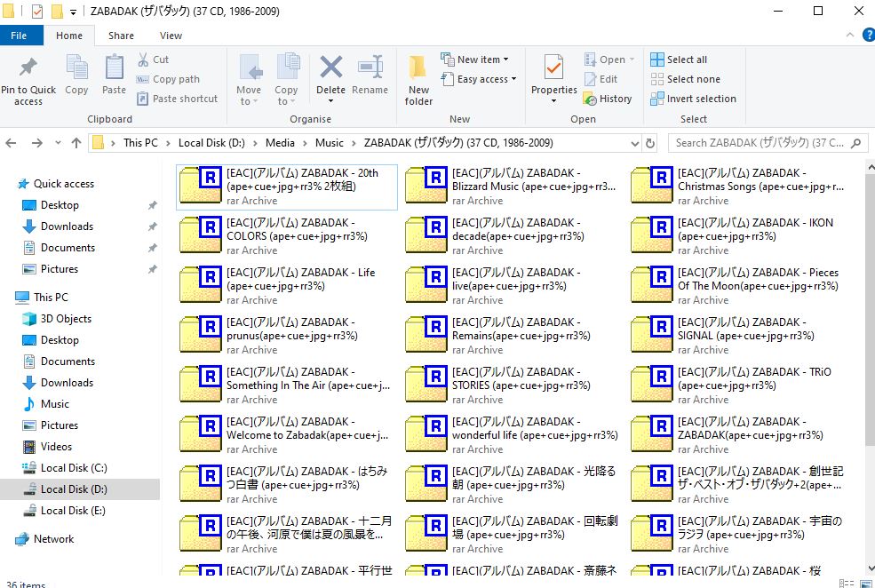The width and height of the screenshot is (875, 588).
Task: Click the Help question mark icon
Action: (x=868, y=36)
